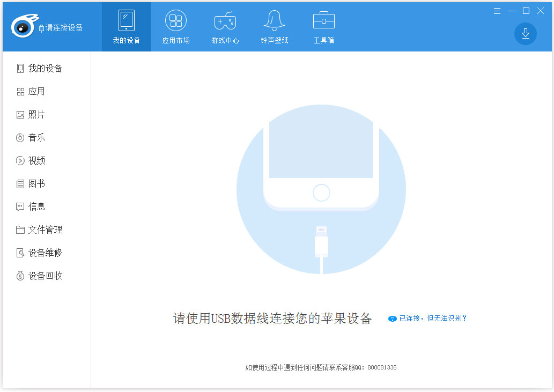Click the 已连接，但无法识别 help link
Image resolution: width=554 pixels, height=392 pixels.
427,318
